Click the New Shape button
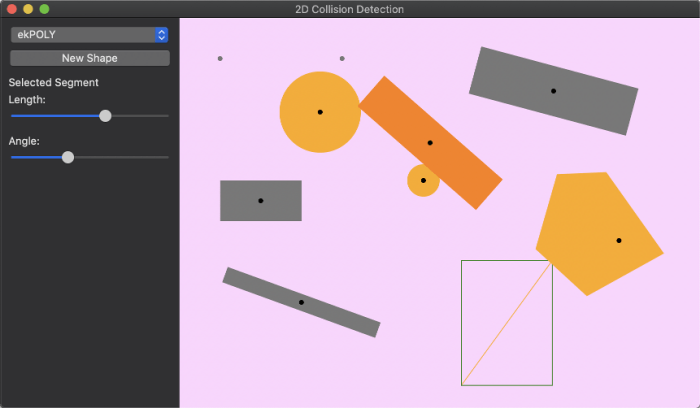This screenshot has height=408, width=700. [x=89, y=58]
